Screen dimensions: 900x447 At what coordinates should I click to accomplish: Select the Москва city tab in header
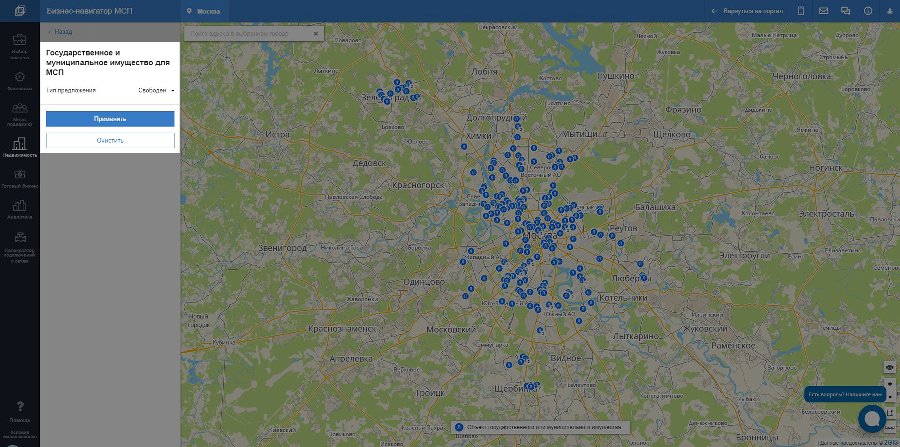click(204, 11)
